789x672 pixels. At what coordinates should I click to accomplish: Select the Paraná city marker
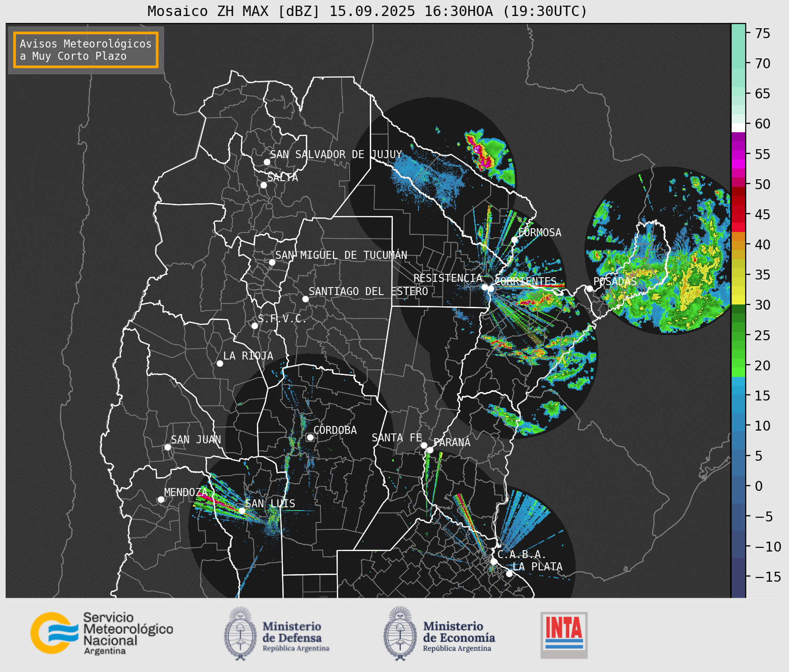tap(430, 450)
